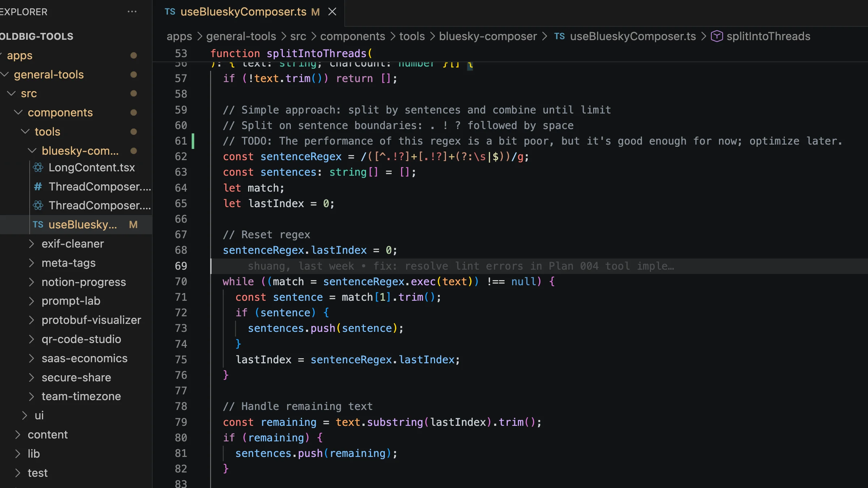This screenshot has height=488, width=868.
Task: Expand the secure-share folder
Action: point(31,377)
